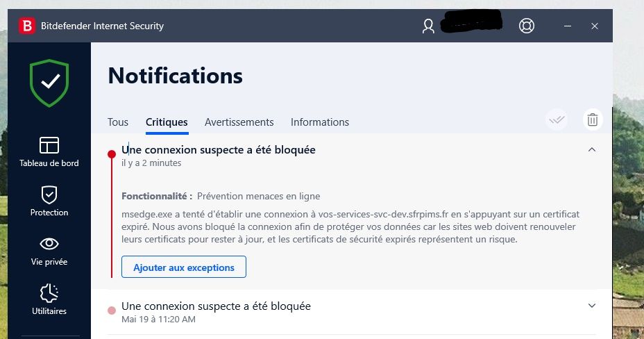Click the Bitdefender red B logo
The height and width of the screenshot is (339, 644).
click(28, 26)
